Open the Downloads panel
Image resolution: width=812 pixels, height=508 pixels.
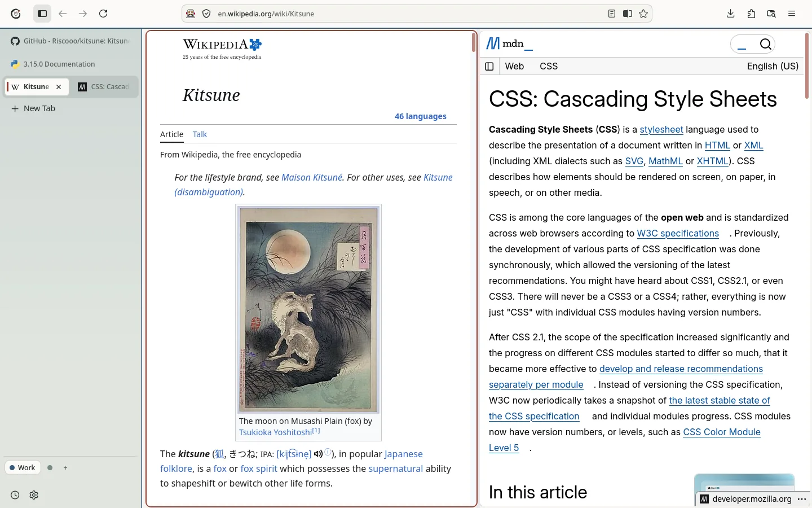[x=731, y=14]
